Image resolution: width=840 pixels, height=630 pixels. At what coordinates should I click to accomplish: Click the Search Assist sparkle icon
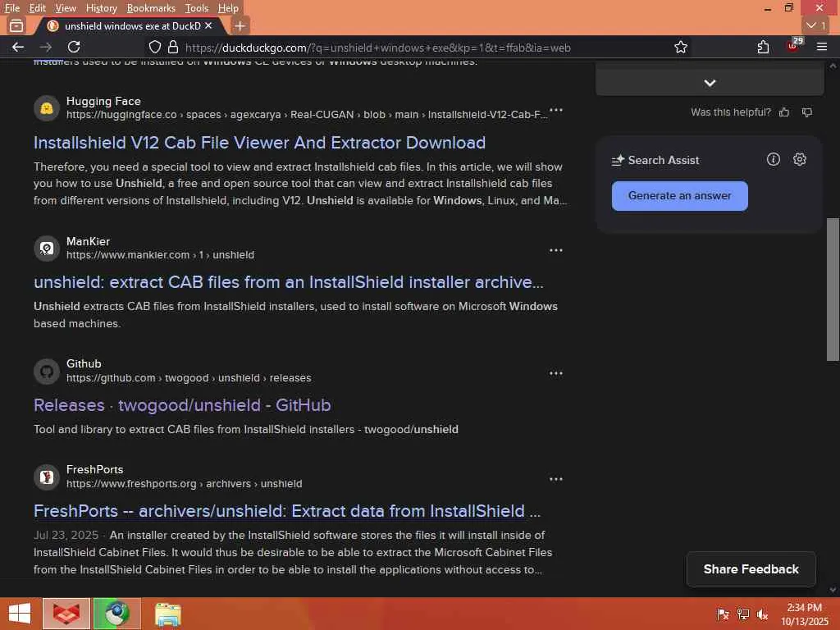(x=619, y=160)
